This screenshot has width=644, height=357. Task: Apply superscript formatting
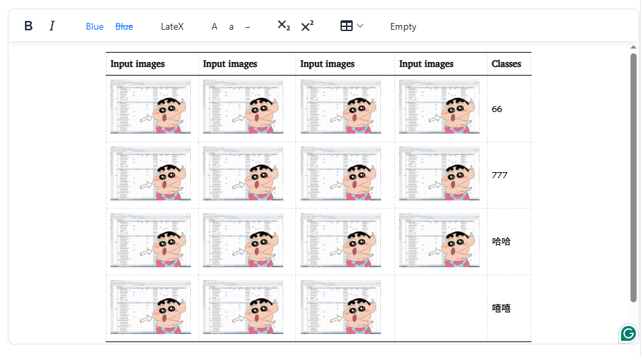pyautogui.click(x=308, y=26)
